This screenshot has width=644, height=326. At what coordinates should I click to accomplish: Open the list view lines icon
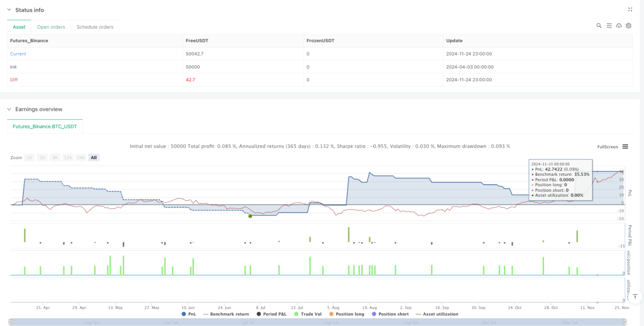609,26
